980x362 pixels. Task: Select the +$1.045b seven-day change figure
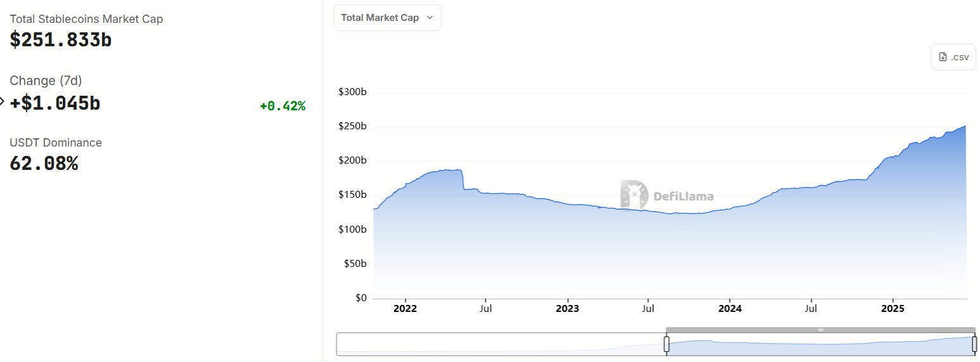[x=55, y=103]
